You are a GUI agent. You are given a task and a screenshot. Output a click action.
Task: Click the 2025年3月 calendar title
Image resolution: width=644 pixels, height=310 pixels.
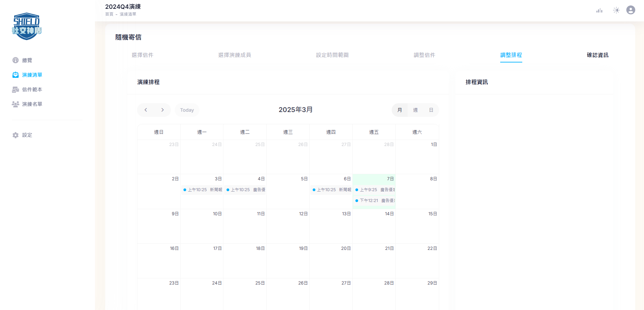click(x=296, y=110)
